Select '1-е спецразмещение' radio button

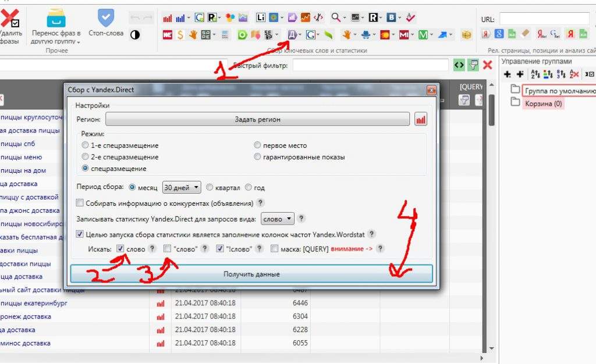tap(85, 145)
